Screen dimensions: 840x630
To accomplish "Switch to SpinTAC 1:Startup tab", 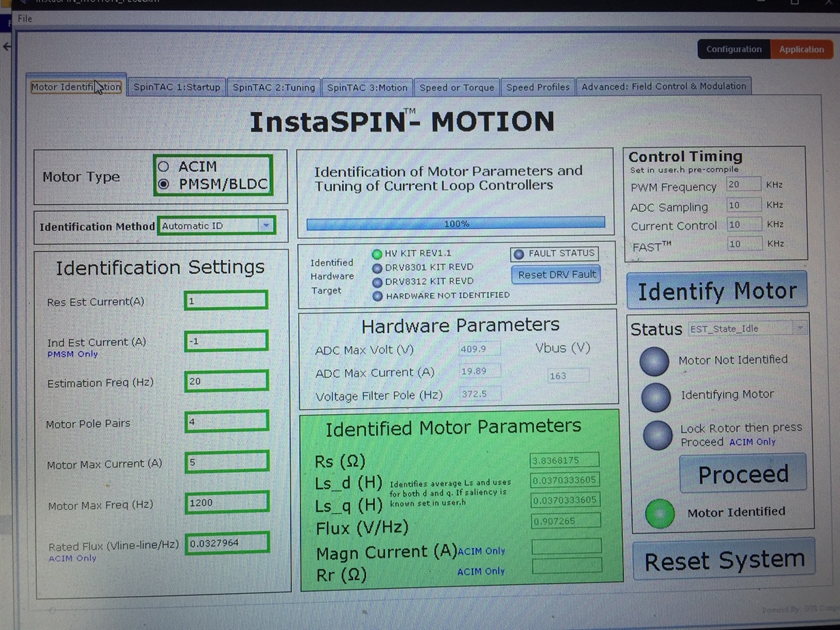I will point(177,87).
